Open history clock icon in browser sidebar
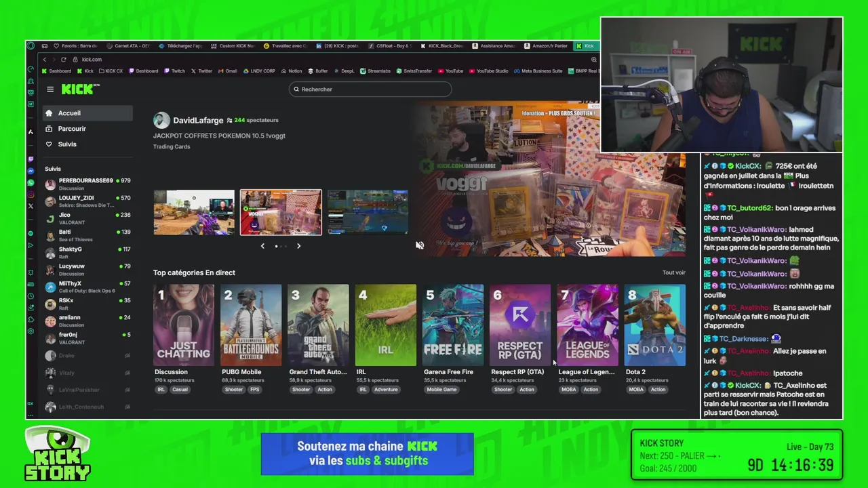Image resolution: width=868 pixels, height=488 pixels. [31, 296]
